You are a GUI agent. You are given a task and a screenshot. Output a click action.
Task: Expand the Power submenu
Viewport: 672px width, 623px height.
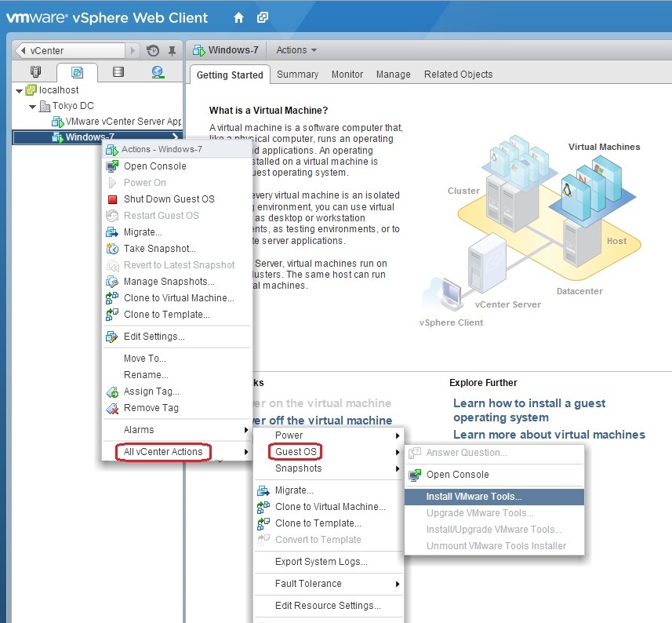point(329,435)
